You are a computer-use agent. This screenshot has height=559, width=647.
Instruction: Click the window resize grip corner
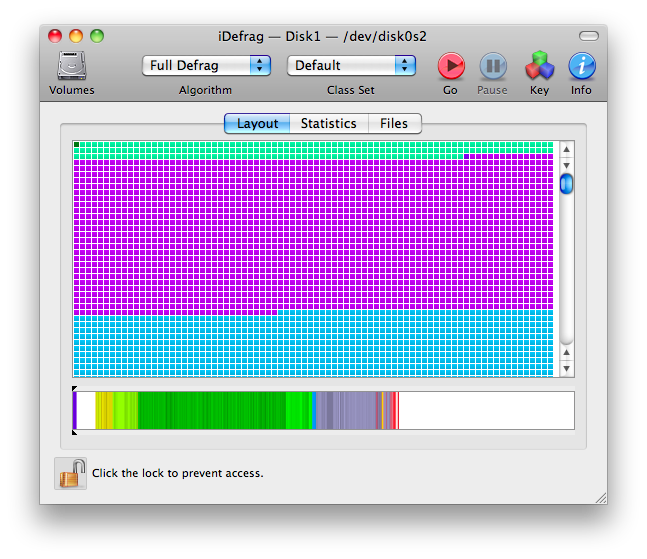pos(601,498)
